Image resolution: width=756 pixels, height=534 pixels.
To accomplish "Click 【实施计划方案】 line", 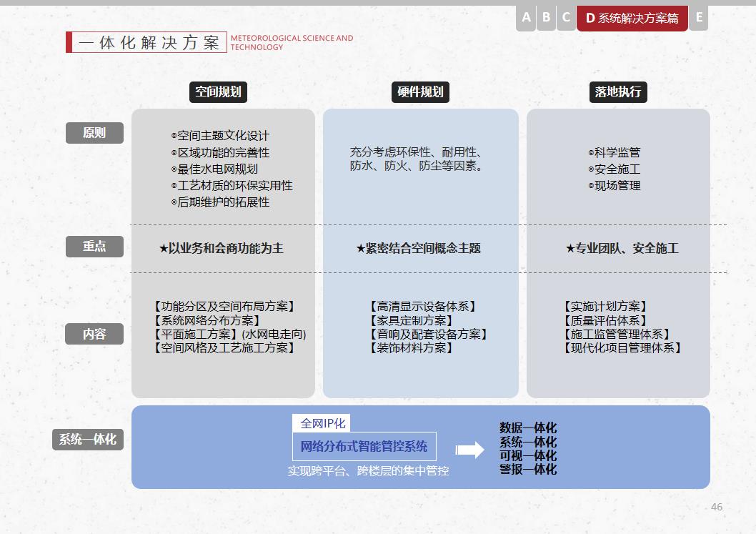I will [x=605, y=307].
